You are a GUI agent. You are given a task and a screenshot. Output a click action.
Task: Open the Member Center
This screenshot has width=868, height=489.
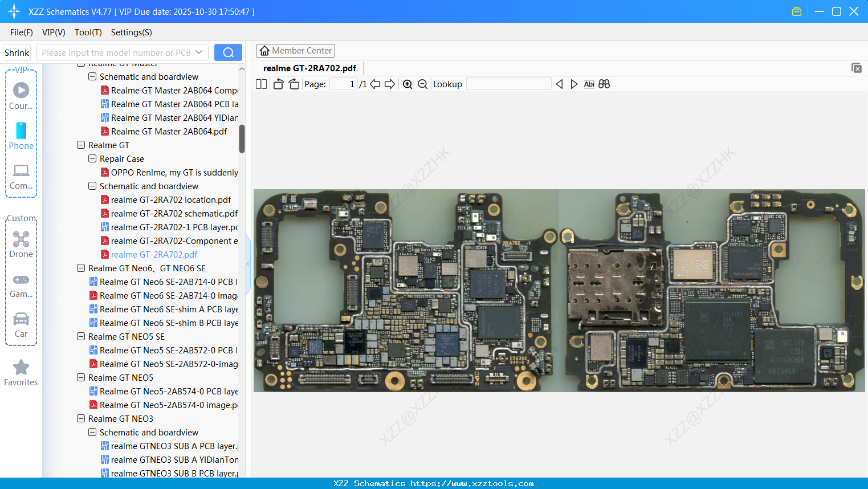click(295, 50)
